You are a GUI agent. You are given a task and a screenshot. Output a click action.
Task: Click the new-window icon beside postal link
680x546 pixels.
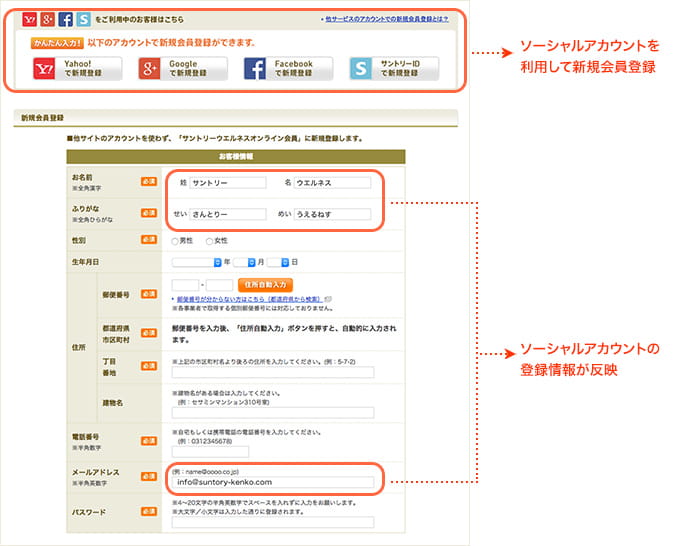328,299
